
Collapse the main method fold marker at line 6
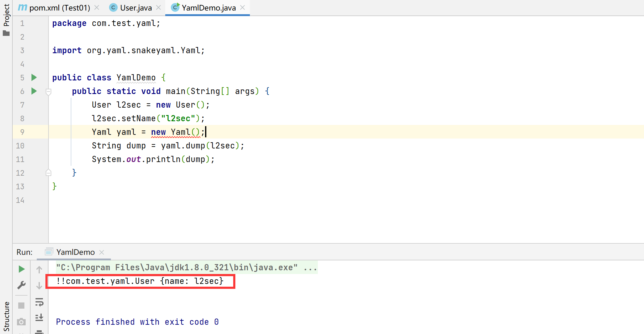(48, 92)
